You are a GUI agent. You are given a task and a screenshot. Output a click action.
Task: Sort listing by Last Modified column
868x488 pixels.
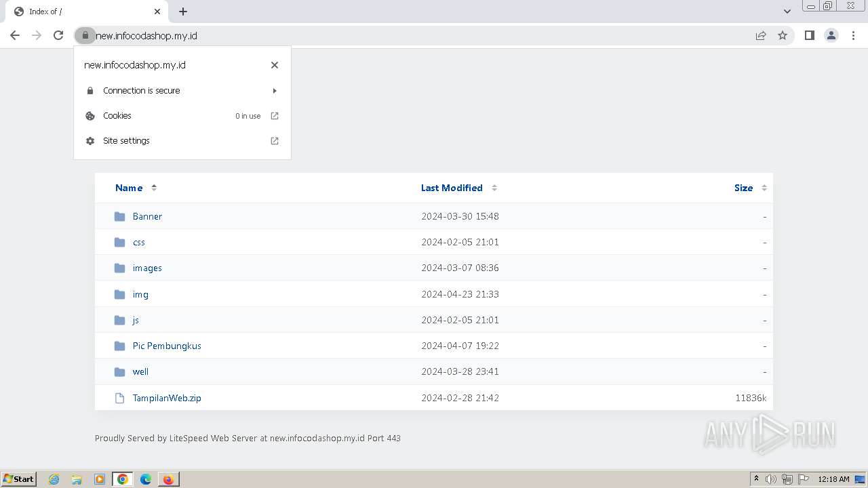(x=452, y=188)
